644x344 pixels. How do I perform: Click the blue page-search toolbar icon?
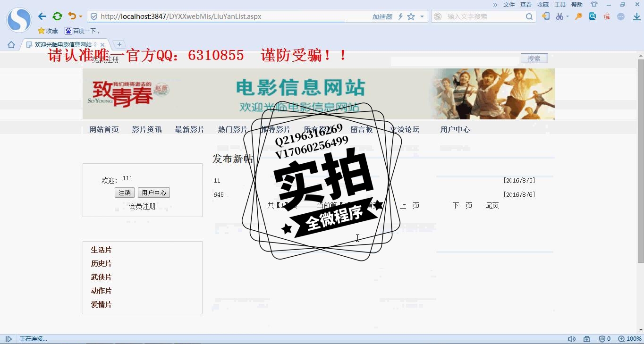pos(593,16)
